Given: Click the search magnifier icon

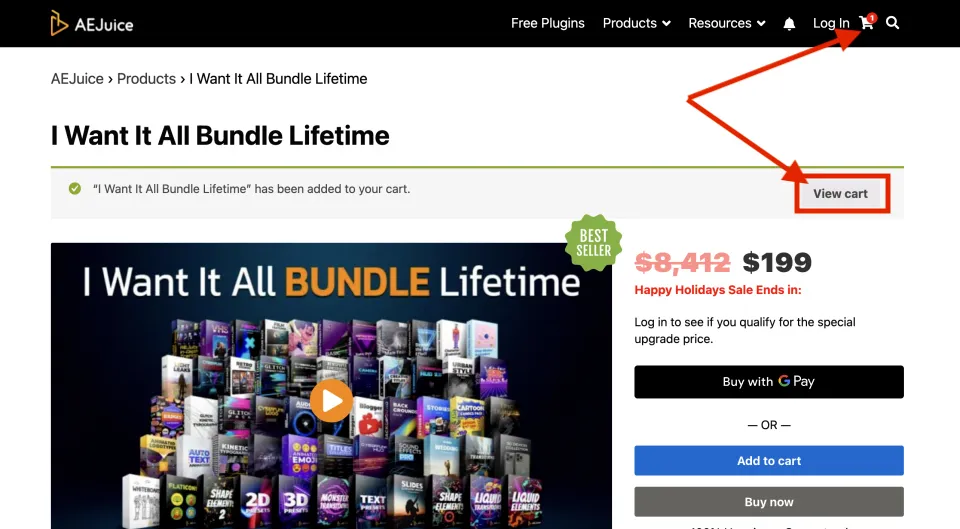Looking at the screenshot, I should (893, 23).
